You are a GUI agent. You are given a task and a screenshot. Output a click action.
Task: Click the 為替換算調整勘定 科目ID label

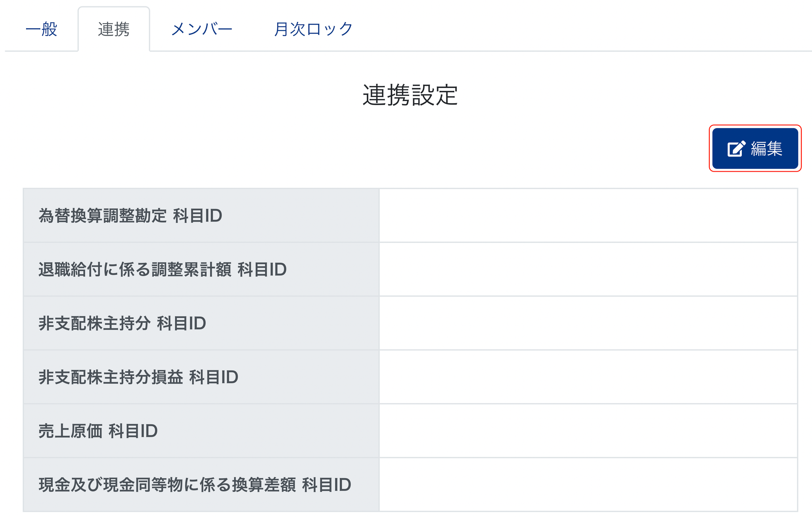130,216
